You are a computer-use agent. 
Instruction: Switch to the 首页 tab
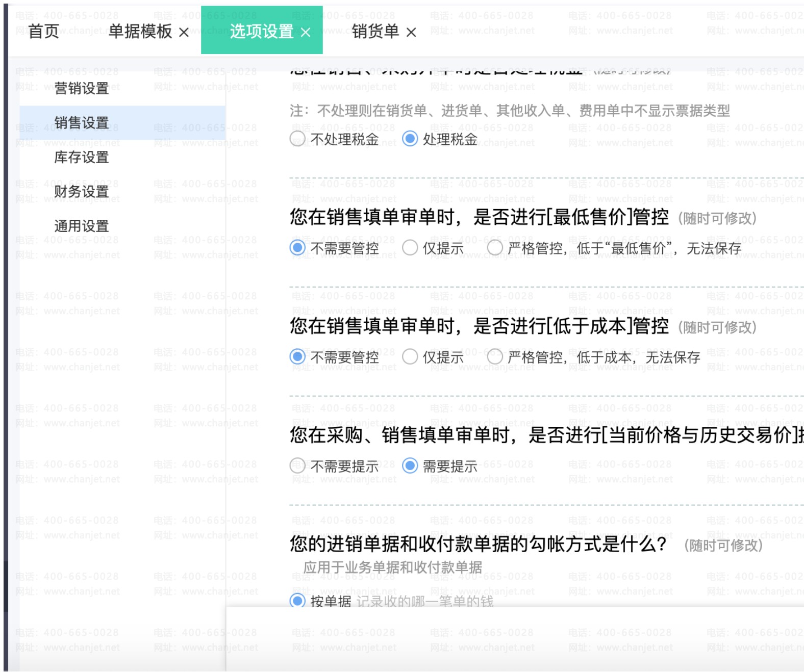44,32
